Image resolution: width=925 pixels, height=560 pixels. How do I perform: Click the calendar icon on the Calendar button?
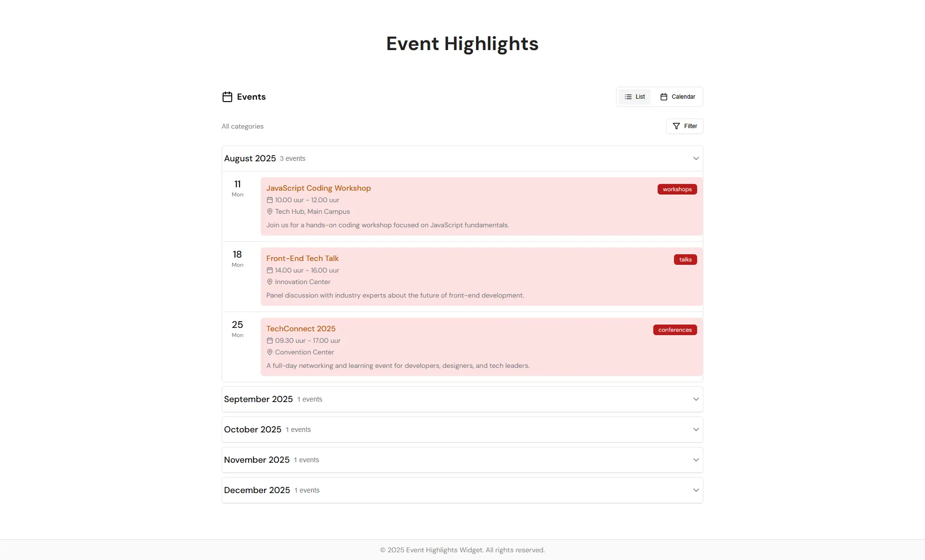(663, 97)
